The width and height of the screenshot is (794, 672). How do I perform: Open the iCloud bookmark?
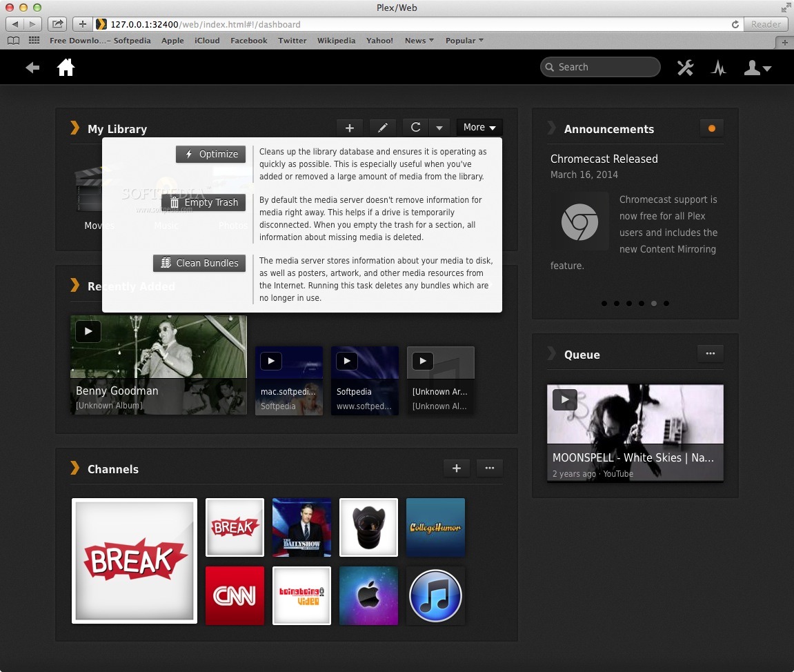[207, 41]
